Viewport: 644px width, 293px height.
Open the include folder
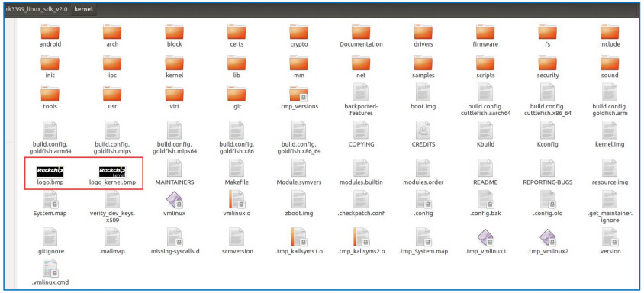610,31
